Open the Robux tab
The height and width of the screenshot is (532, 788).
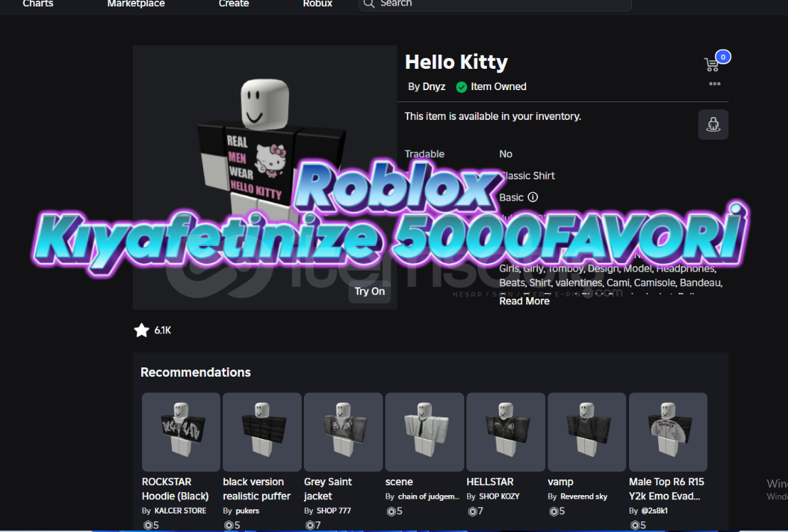[317, 4]
